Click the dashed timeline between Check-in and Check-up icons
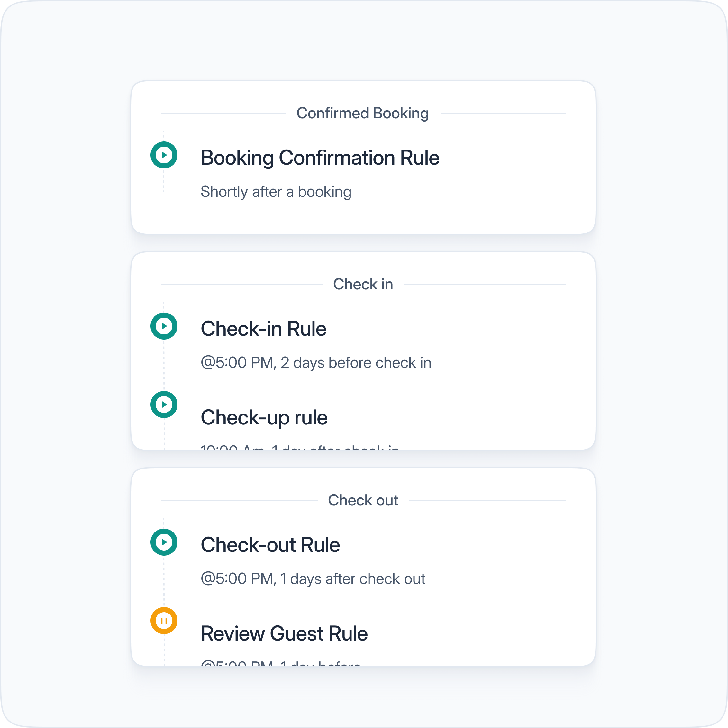 164,366
